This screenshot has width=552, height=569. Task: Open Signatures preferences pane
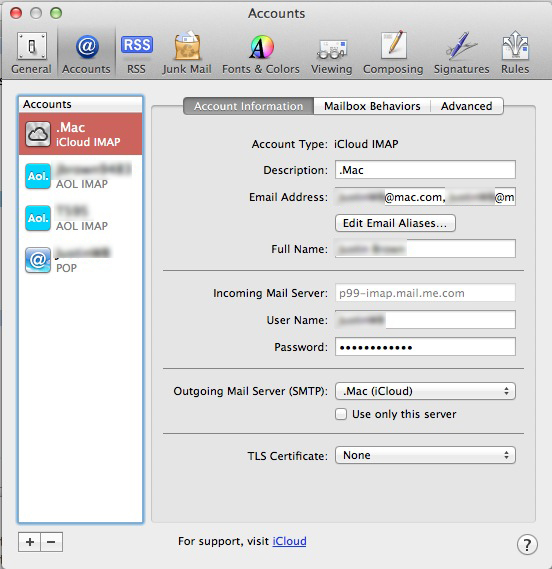click(461, 53)
